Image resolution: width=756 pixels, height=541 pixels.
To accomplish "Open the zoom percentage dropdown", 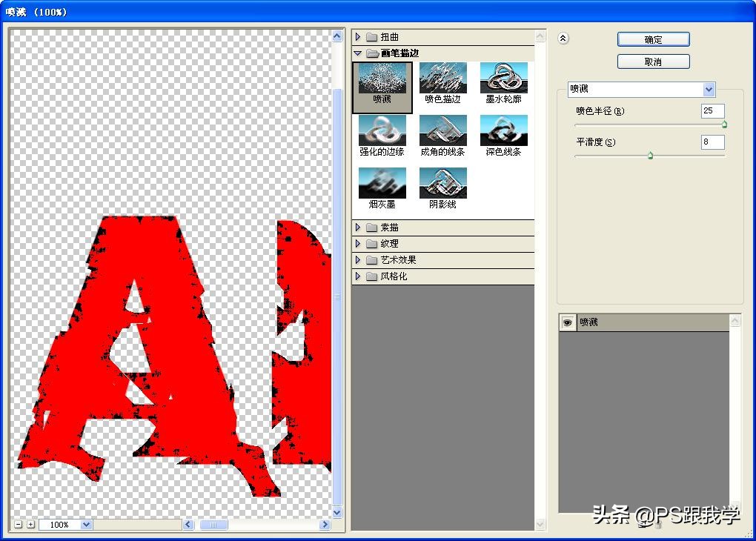I will (84, 524).
